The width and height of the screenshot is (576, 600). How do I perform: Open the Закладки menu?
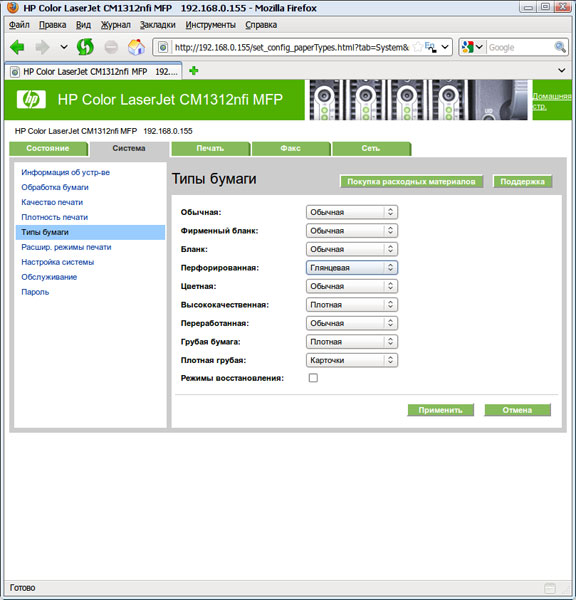tap(157, 25)
